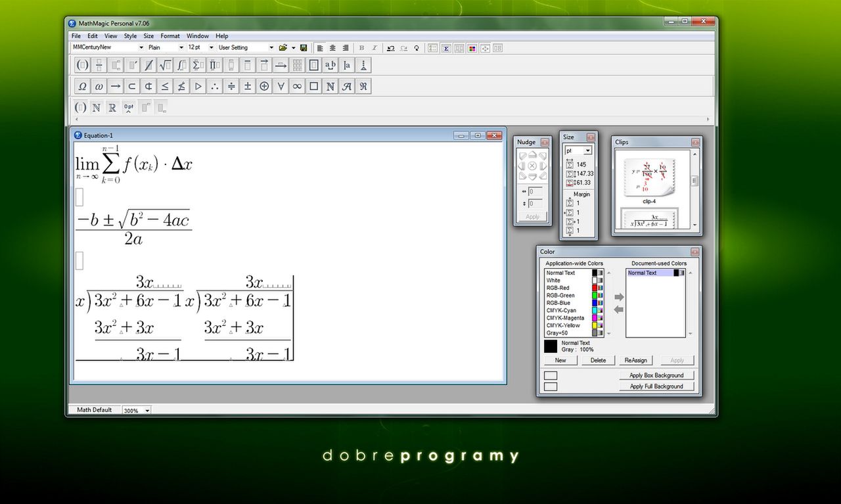Click the Save icon on the toolbar
841x504 pixels.
303,47
